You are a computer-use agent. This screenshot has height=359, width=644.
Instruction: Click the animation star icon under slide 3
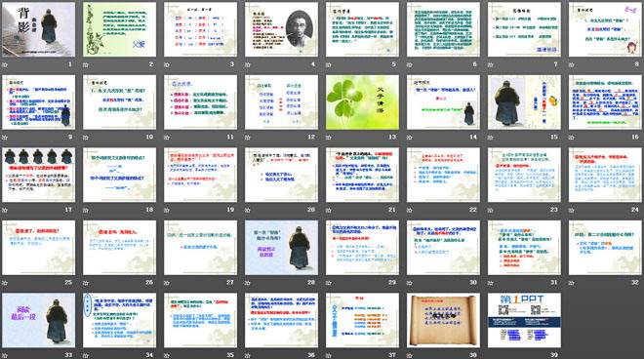167,64
